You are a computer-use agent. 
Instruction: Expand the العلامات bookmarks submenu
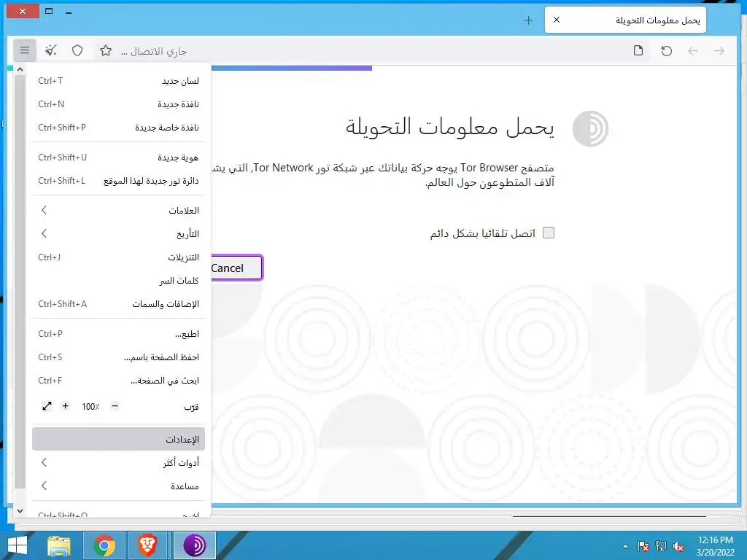click(x=119, y=210)
